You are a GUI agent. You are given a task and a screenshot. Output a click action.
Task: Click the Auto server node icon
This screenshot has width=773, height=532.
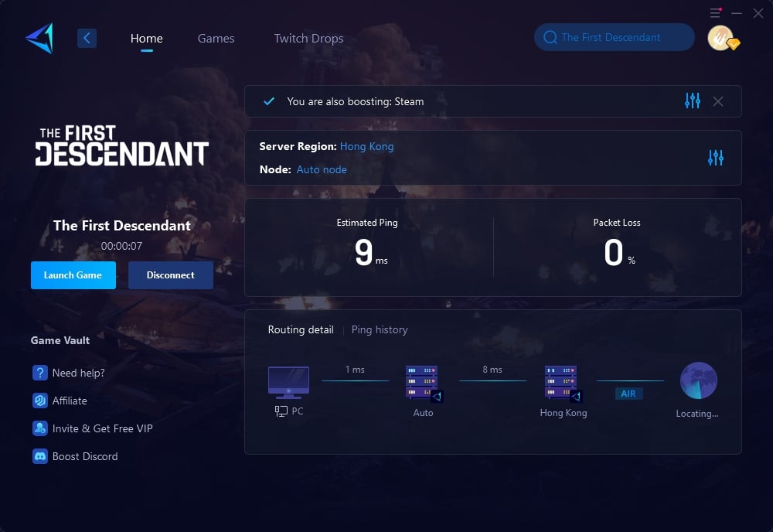pos(424,384)
